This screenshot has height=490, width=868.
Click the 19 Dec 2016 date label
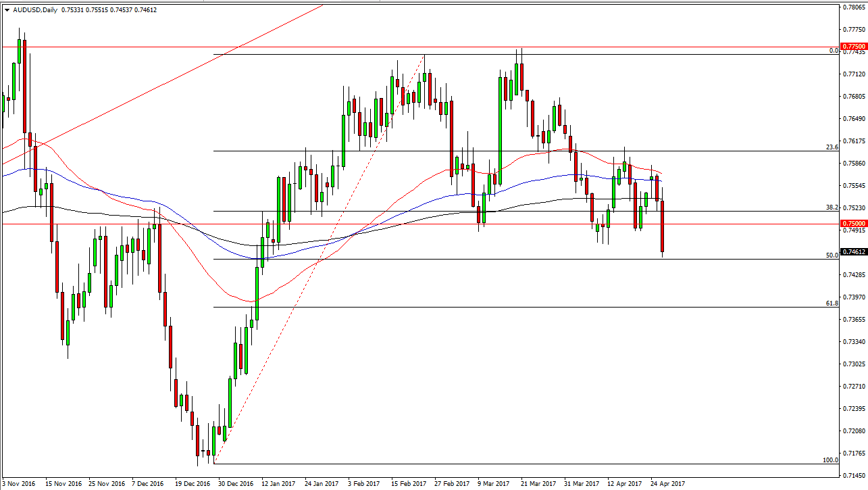[x=193, y=484]
